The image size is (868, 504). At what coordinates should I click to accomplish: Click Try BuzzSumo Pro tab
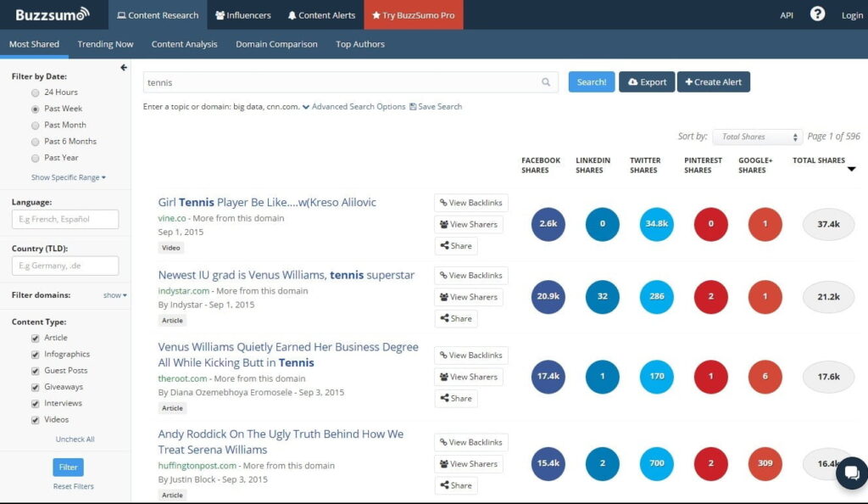(x=414, y=15)
